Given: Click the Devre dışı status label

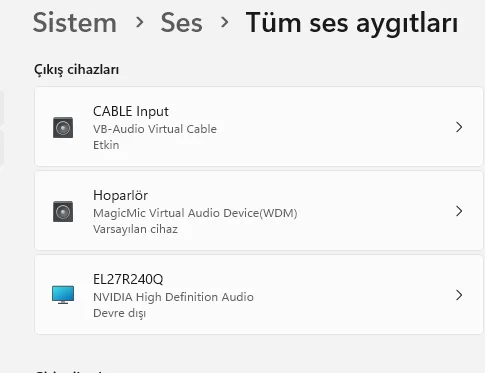Looking at the screenshot, I should [119, 313].
